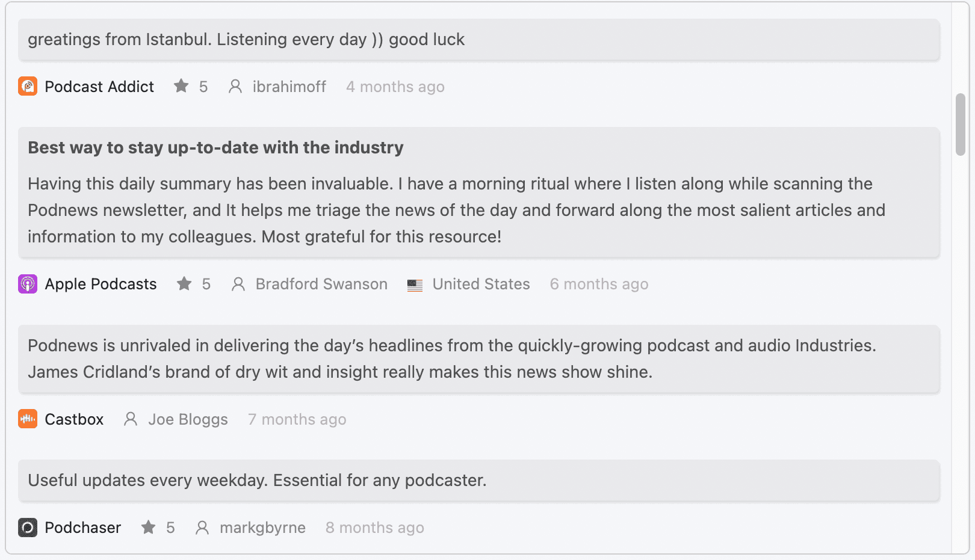This screenshot has height=560, width=975.
Task: Click the United States flag icon
Action: click(x=415, y=284)
